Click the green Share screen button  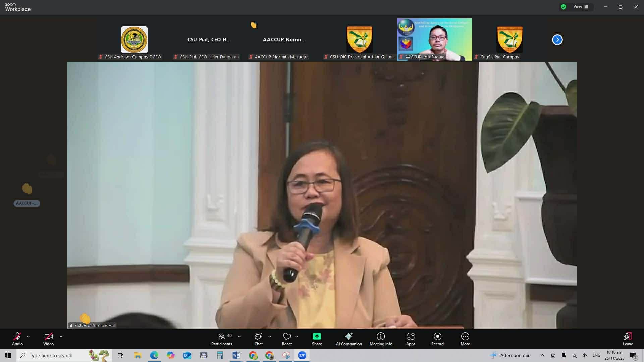click(317, 339)
